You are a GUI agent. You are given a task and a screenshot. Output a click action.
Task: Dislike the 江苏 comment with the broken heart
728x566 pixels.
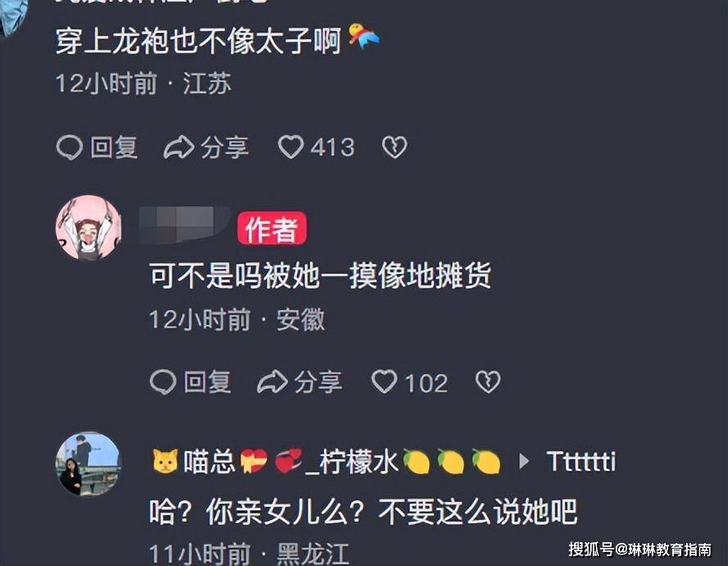coord(394,148)
